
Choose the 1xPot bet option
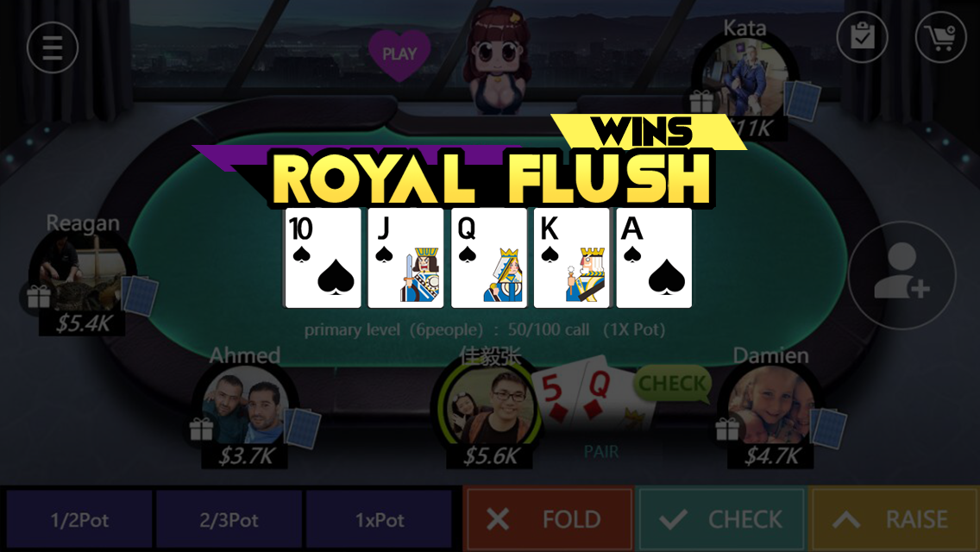point(379,519)
